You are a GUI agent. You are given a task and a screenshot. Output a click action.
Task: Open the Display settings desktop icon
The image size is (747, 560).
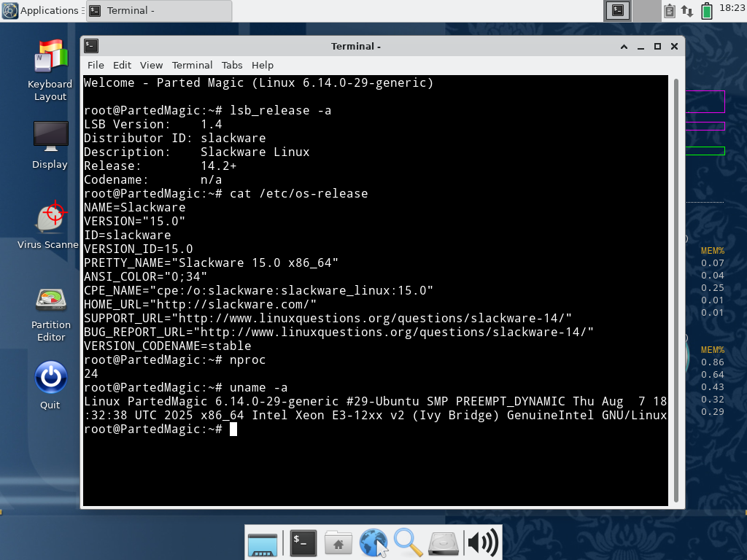pos(50,136)
